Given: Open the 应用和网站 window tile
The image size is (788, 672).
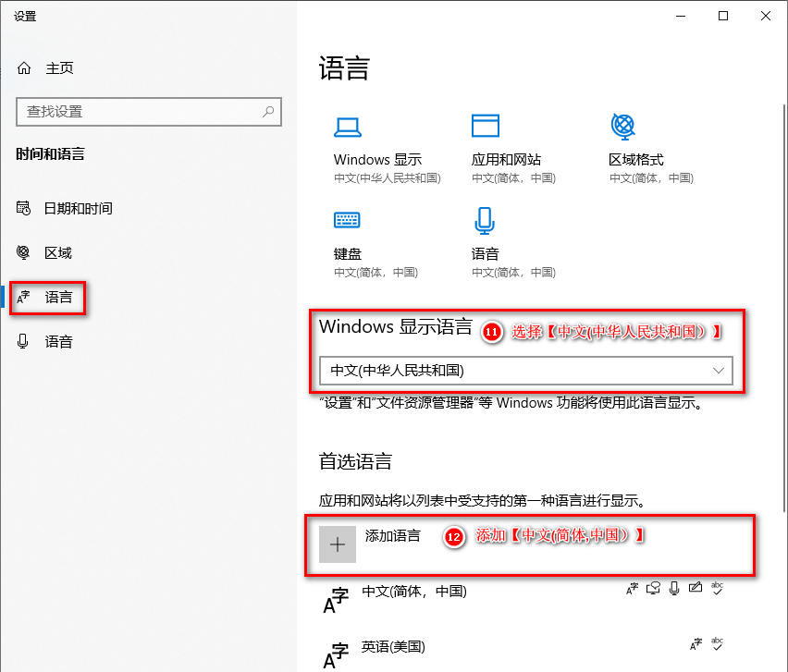Looking at the screenshot, I should (513, 150).
